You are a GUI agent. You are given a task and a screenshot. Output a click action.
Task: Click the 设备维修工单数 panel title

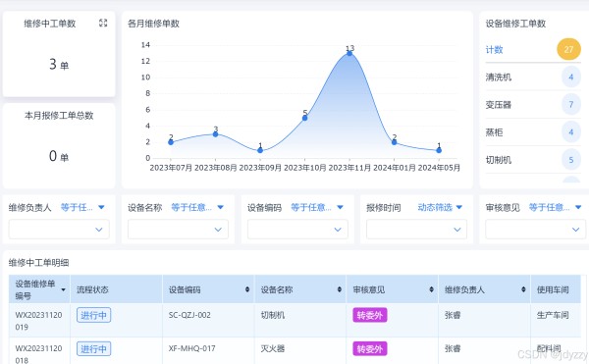[515, 24]
